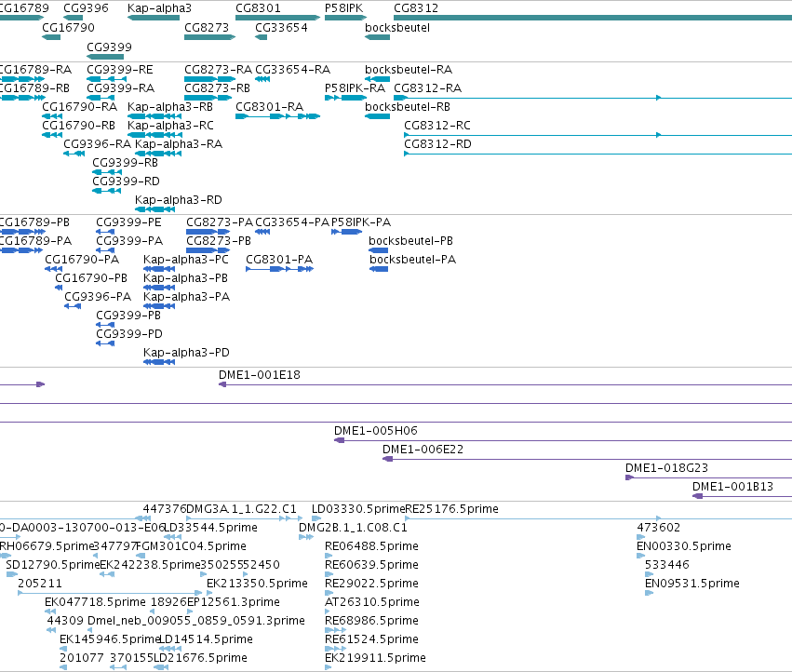This screenshot has height=672, width=792.
Task: Select EST EN09531.5prime
Action: point(692,583)
